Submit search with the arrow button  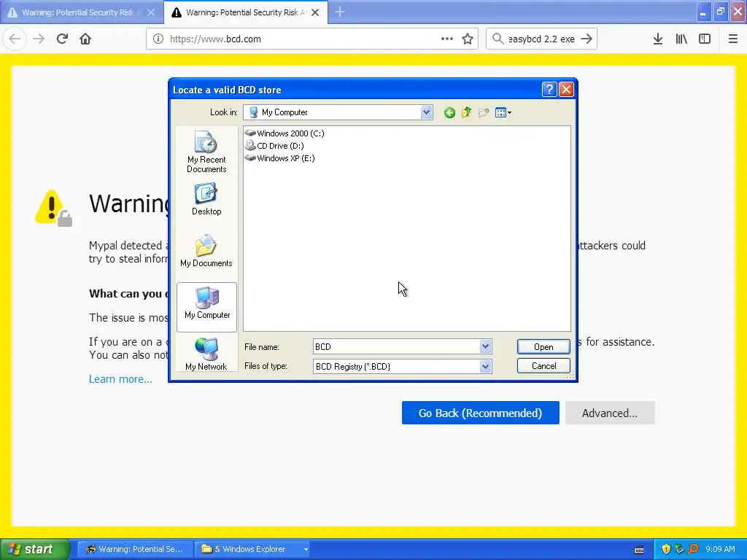(x=587, y=39)
